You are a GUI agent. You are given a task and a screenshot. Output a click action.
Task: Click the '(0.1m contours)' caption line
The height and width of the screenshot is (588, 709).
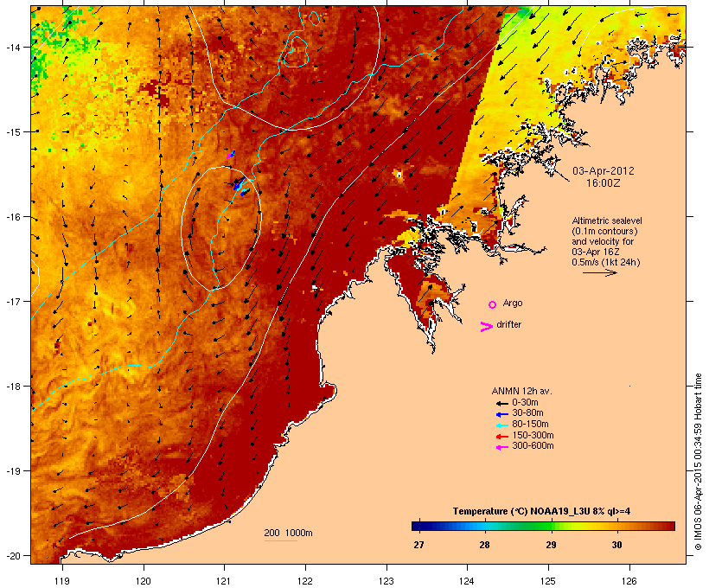pos(604,231)
